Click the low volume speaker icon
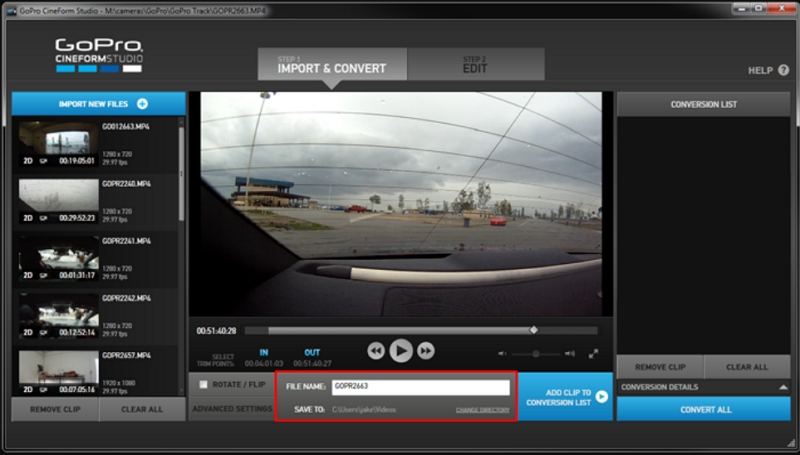This screenshot has width=800, height=455. click(502, 353)
